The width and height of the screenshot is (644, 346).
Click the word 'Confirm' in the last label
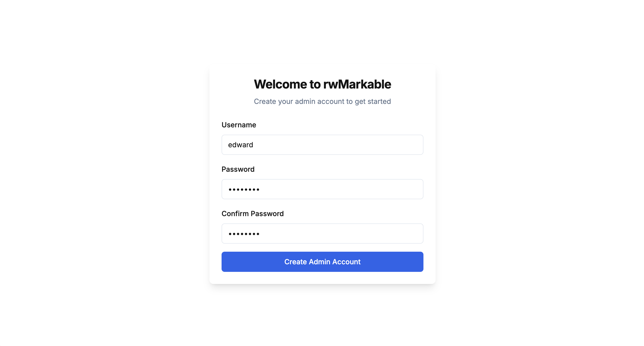pos(235,214)
